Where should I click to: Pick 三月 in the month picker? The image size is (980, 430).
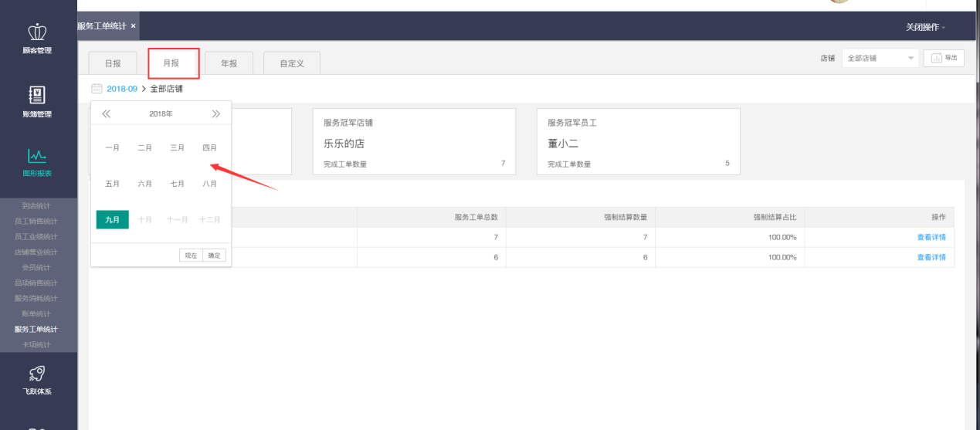(177, 147)
